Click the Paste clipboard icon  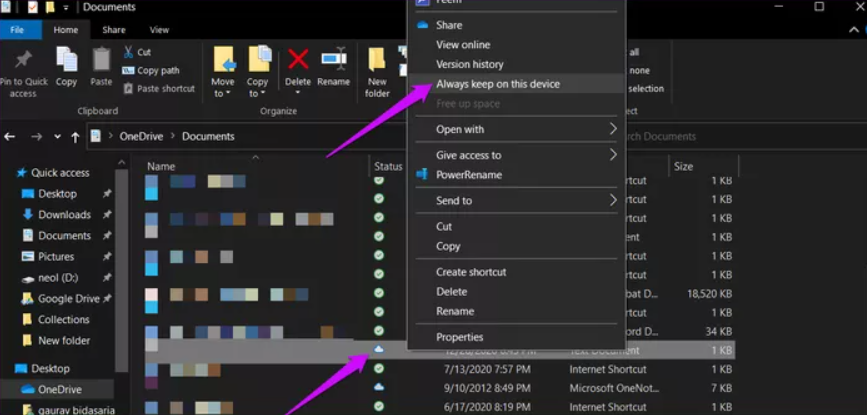coord(101,59)
